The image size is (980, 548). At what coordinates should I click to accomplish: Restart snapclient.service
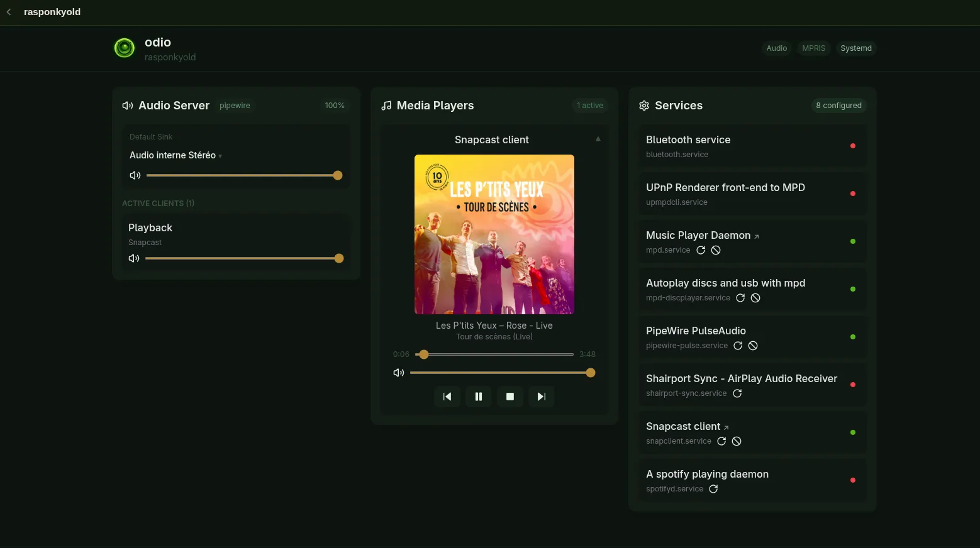721,441
